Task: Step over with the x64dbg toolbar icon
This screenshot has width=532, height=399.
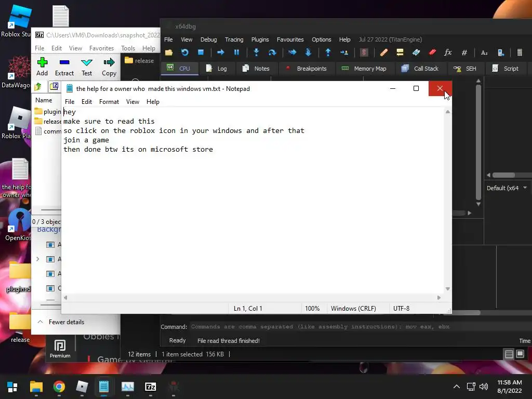Action: point(272,52)
